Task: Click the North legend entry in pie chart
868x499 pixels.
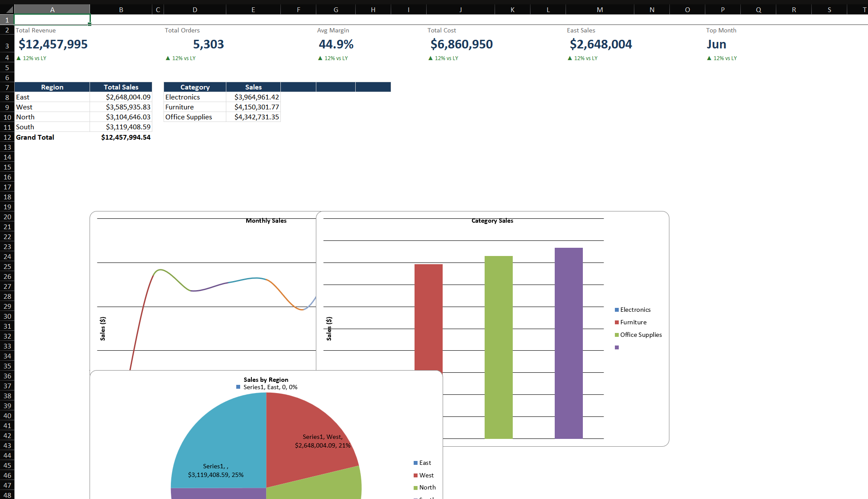Action: 424,487
